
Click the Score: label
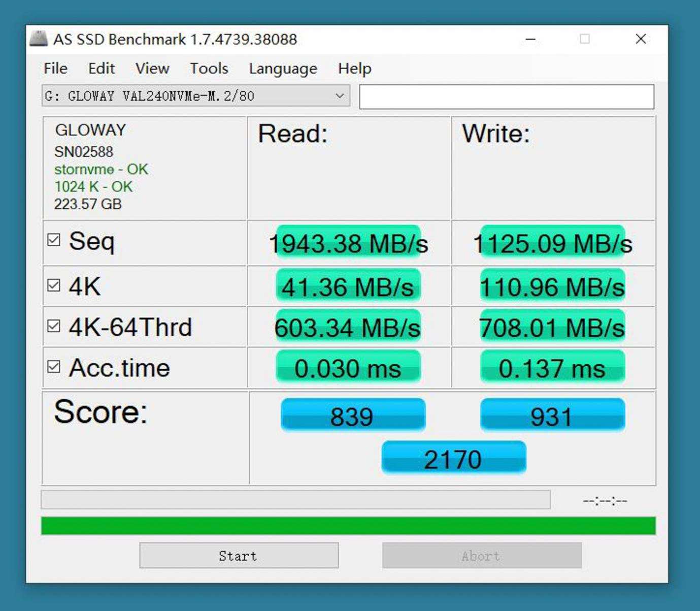click(101, 411)
